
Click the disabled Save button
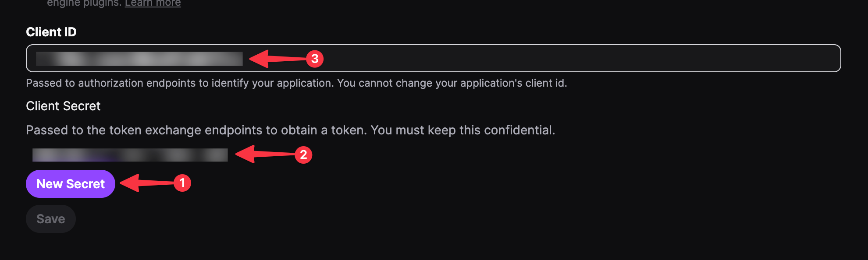(50, 218)
